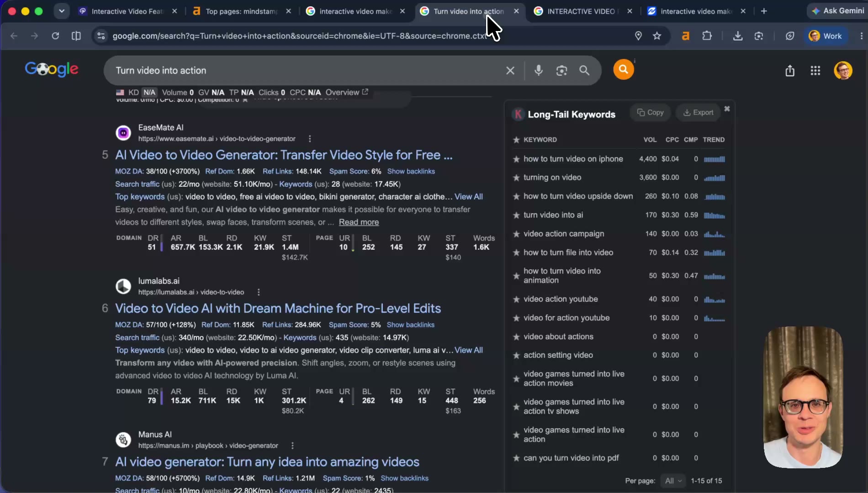View All top keywords for EaseMate AI

click(469, 197)
